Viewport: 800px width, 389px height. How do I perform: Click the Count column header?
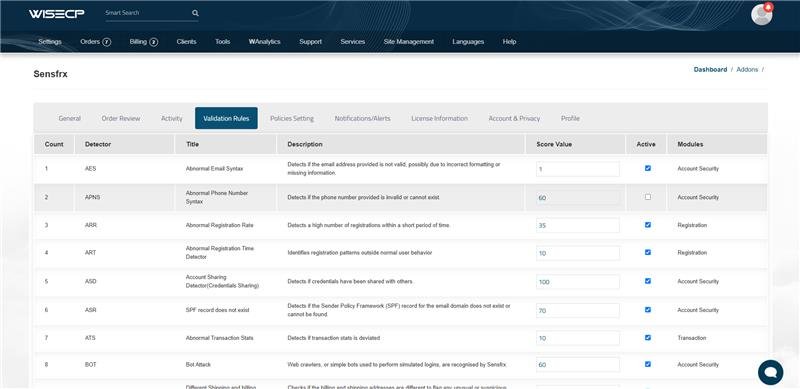tap(54, 144)
